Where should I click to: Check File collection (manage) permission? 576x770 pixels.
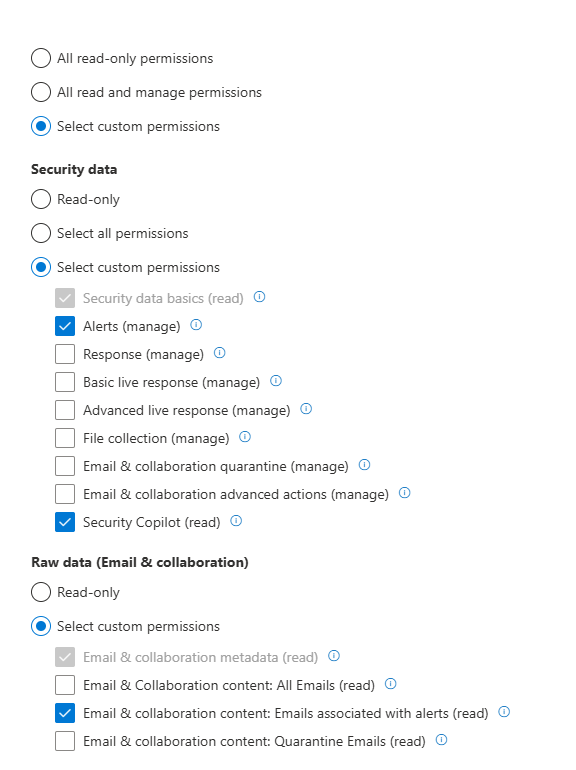(65, 438)
